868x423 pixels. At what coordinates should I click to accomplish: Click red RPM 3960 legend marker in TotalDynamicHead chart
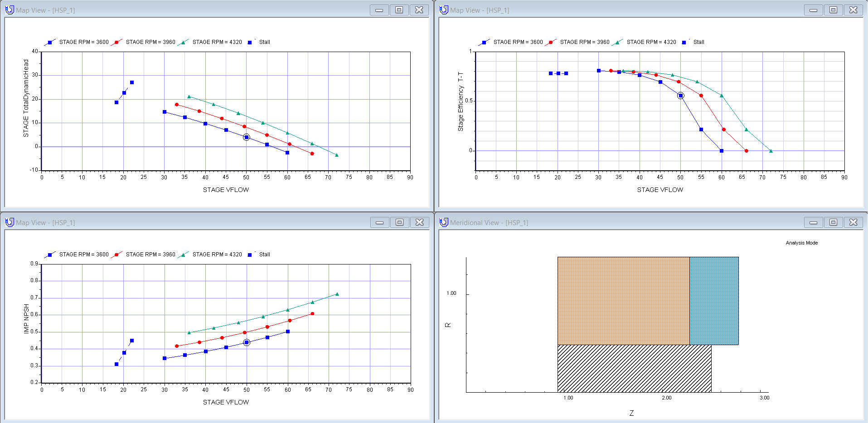[x=116, y=43]
